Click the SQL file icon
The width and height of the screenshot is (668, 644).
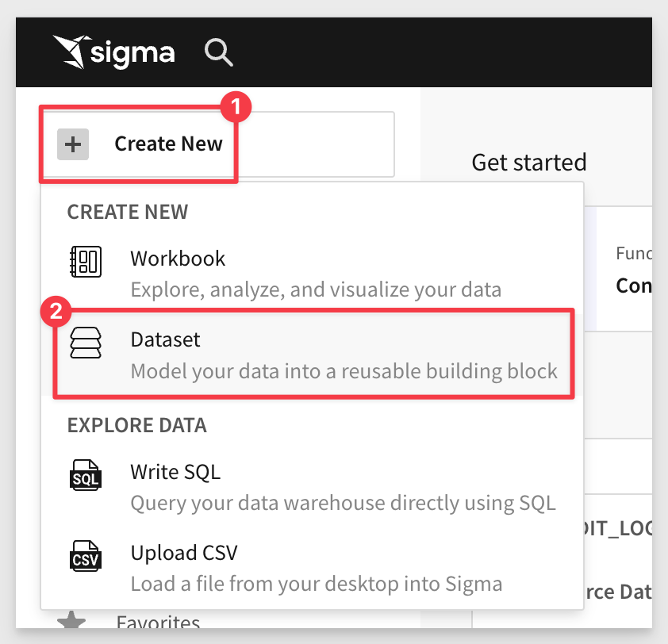coord(85,475)
